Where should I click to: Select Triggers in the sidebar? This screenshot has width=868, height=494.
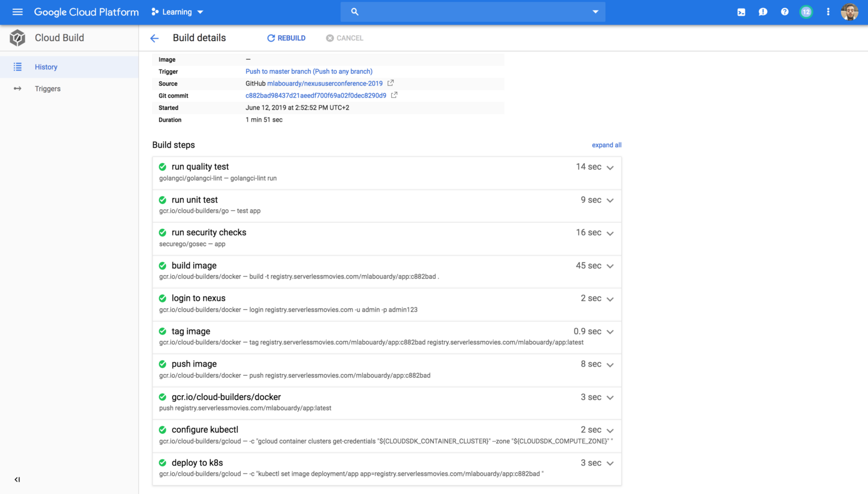[x=69, y=88]
